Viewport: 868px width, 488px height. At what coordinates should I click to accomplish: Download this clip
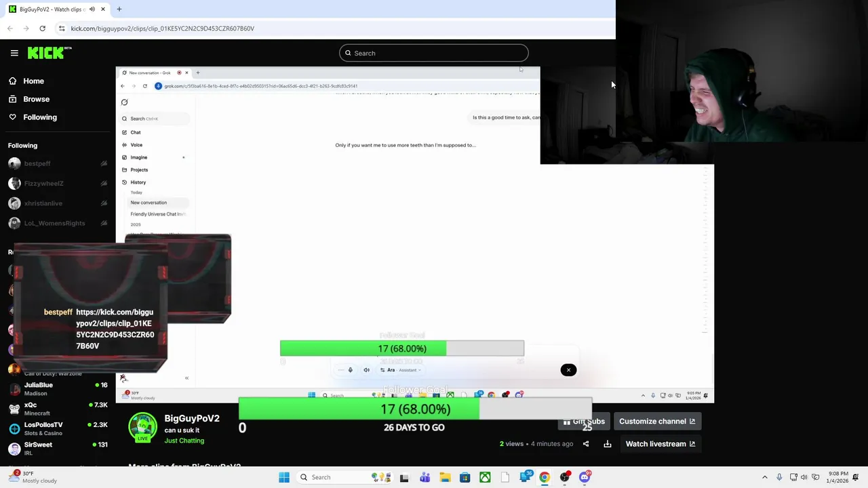pyautogui.click(x=608, y=444)
